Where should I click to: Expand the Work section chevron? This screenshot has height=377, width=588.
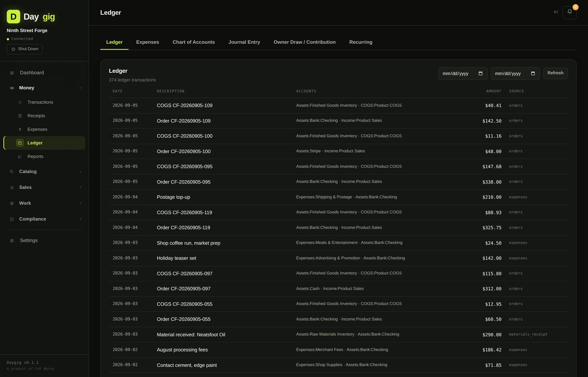(81, 203)
